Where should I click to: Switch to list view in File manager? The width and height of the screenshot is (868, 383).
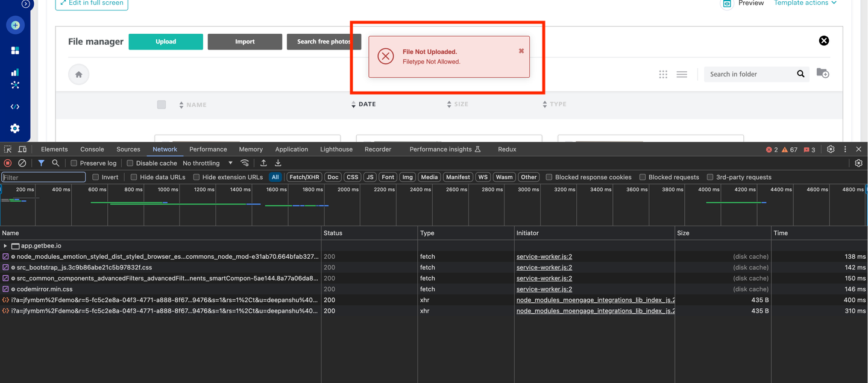pyautogui.click(x=682, y=74)
